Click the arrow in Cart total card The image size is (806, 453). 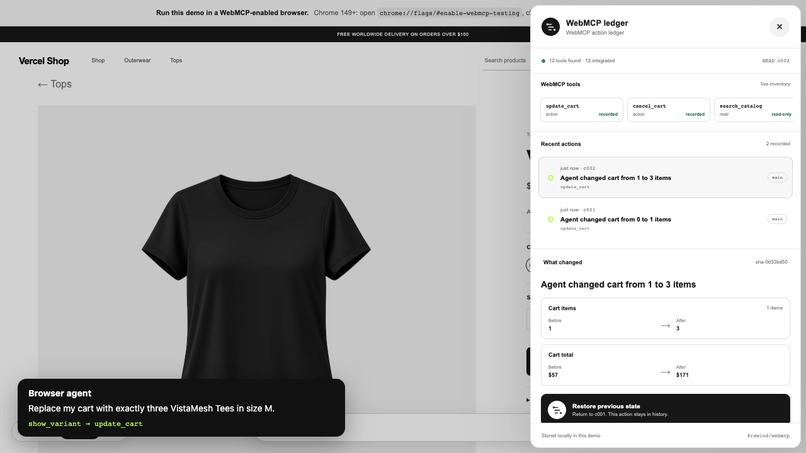[665, 372]
